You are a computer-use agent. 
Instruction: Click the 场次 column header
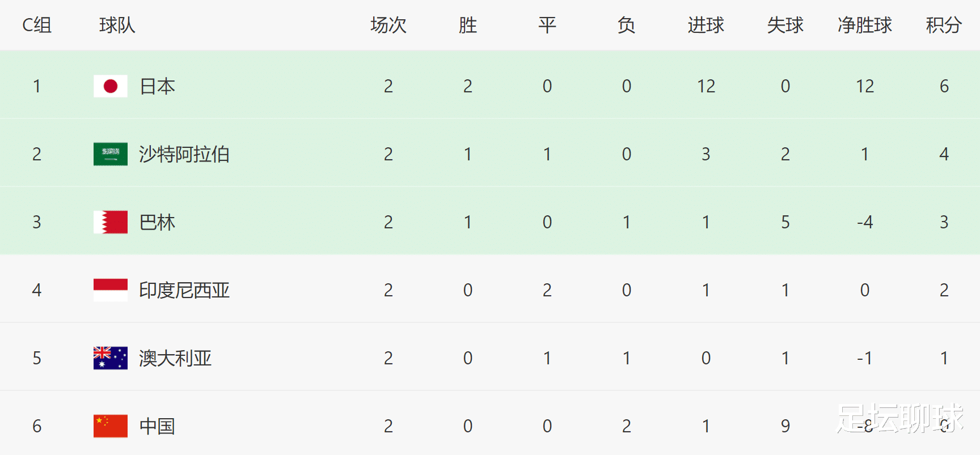coord(388,25)
